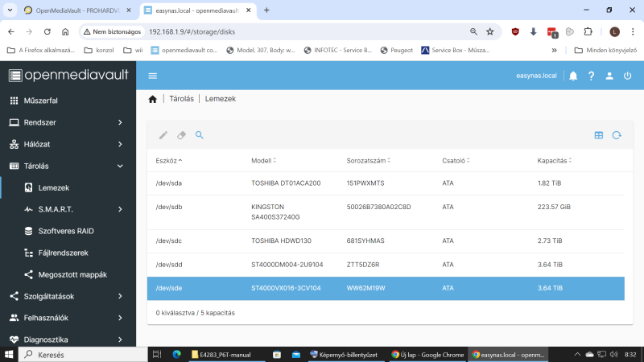Image resolution: width=644 pixels, height=362 pixels.
Task: Click serial number ZTT5DZ6R
Action: point(363,265)
